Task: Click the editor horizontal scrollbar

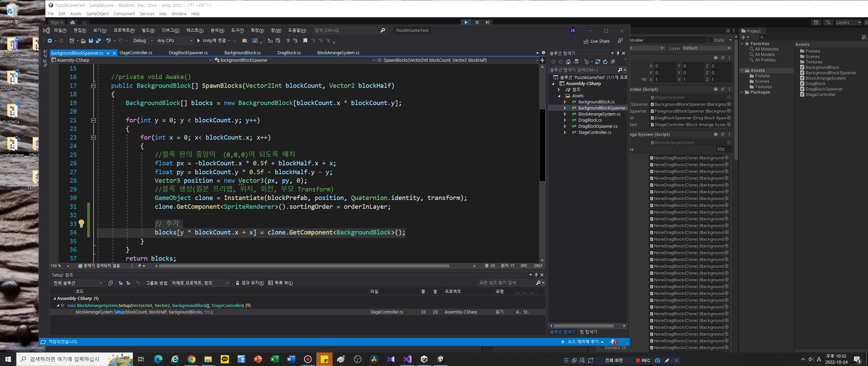Action: 304,266
